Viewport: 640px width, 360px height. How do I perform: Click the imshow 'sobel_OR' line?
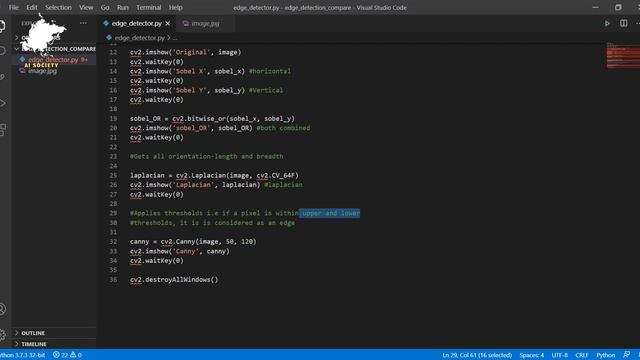(220, 128)
